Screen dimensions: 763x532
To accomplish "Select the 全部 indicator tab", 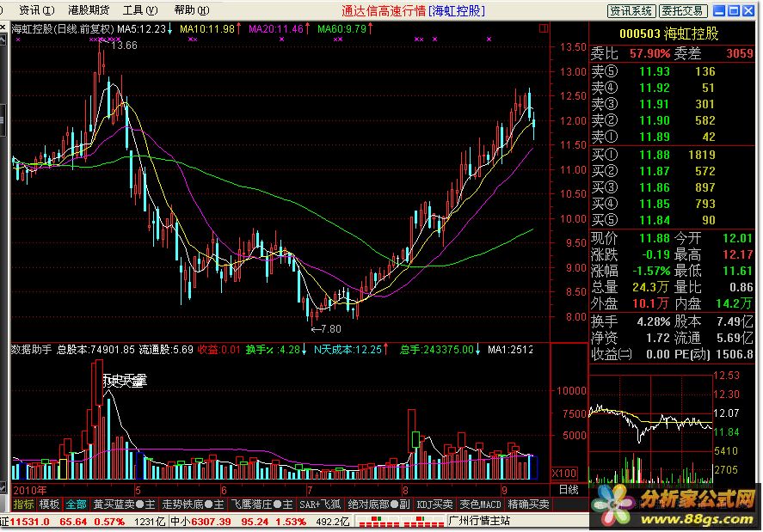I will 76,504.
